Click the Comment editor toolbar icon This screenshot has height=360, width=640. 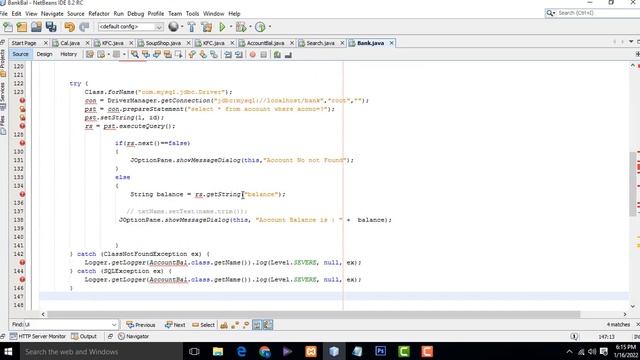point(277,54)
